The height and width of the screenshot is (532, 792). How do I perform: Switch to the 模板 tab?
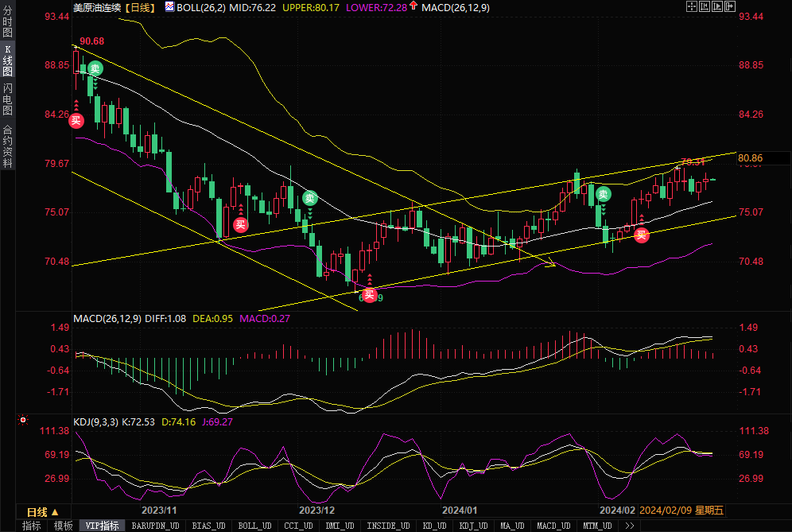63,526
